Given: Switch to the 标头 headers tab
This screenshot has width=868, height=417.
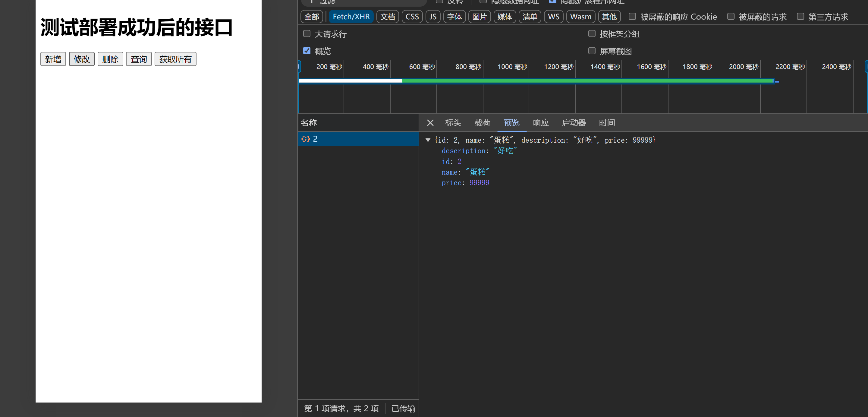Looking at the screenshot, I should (x=453, y=123).
